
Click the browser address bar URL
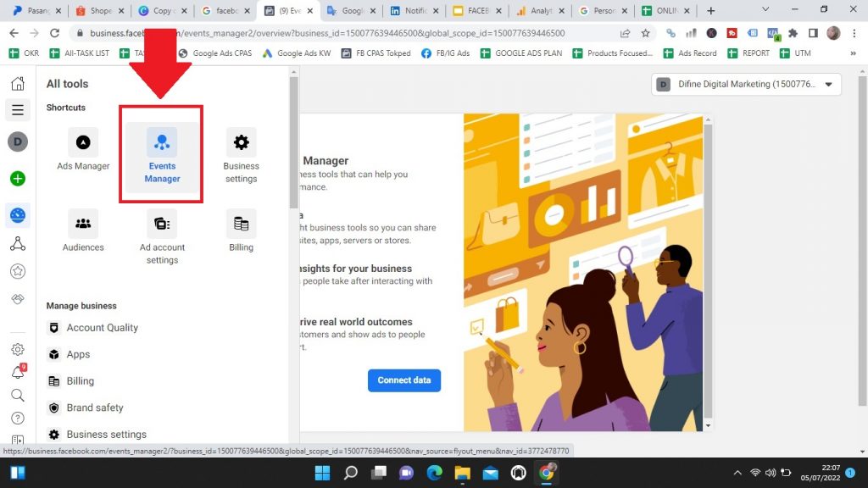(339, 33)
